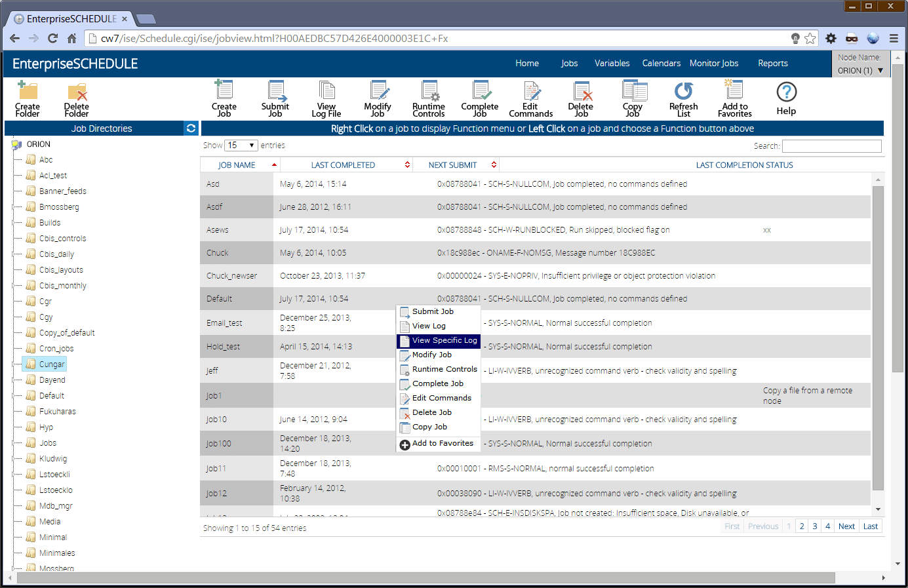Click the job table vertical scrollbar
Screen dimensions: 908x588
(878, 338)
